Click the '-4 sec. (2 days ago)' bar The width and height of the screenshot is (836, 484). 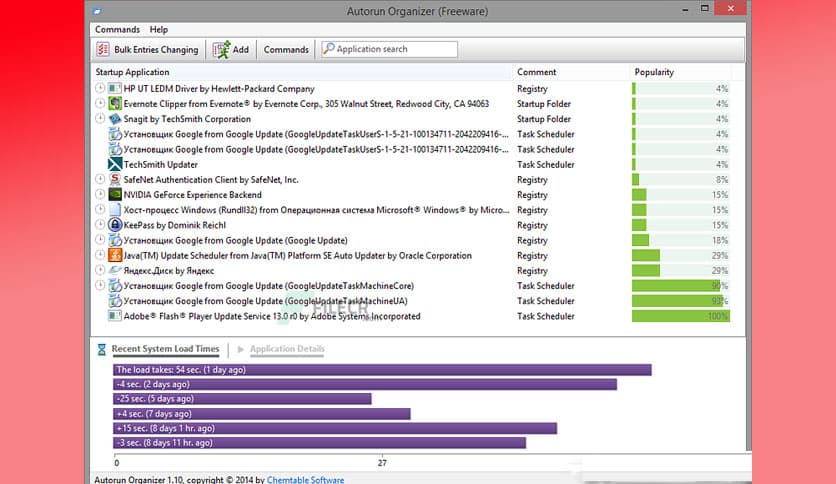click(x=365, y=384)
